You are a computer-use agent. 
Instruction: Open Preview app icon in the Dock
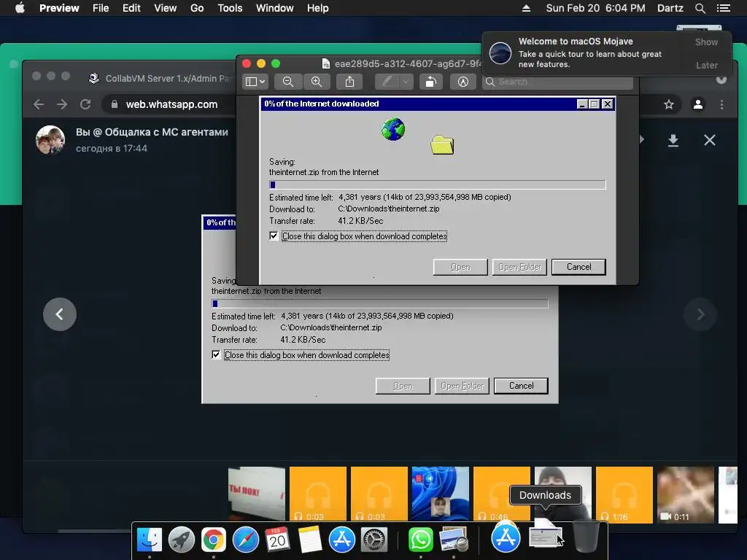(x=453, y=540)
